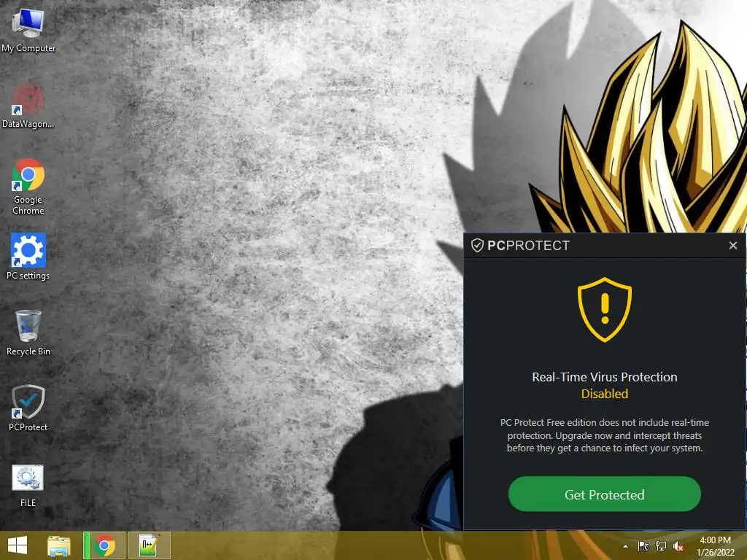Select the PCProtect desktop shortcut
747x560 pixels.
(28, 408)
